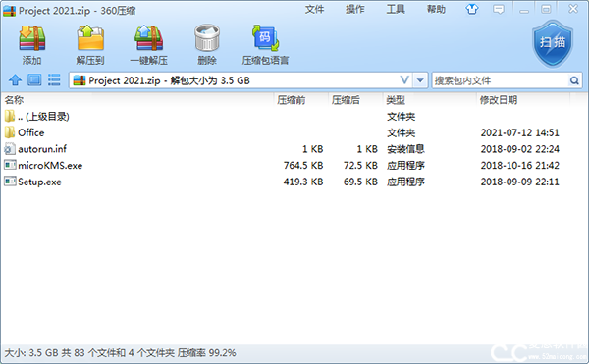Click the parent directory folder icon

tap(10, 116)
